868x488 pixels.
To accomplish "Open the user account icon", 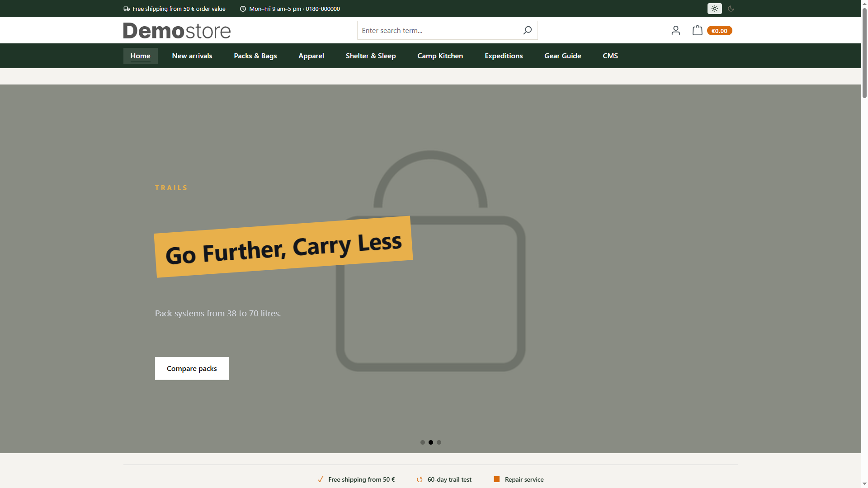I will tap(675, 30).
